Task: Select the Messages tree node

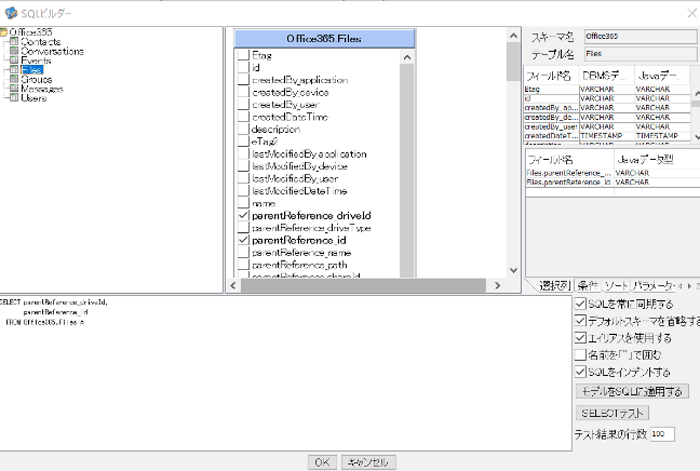Action: [42, 88]
